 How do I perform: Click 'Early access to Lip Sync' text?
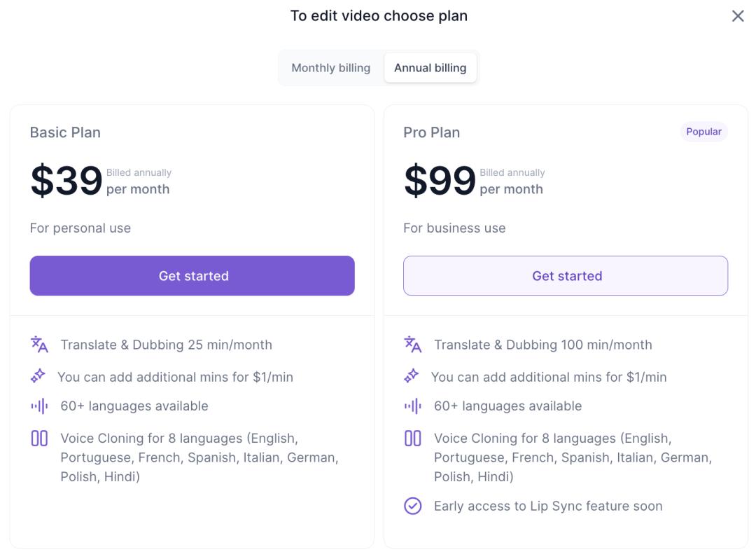(547, 506)
